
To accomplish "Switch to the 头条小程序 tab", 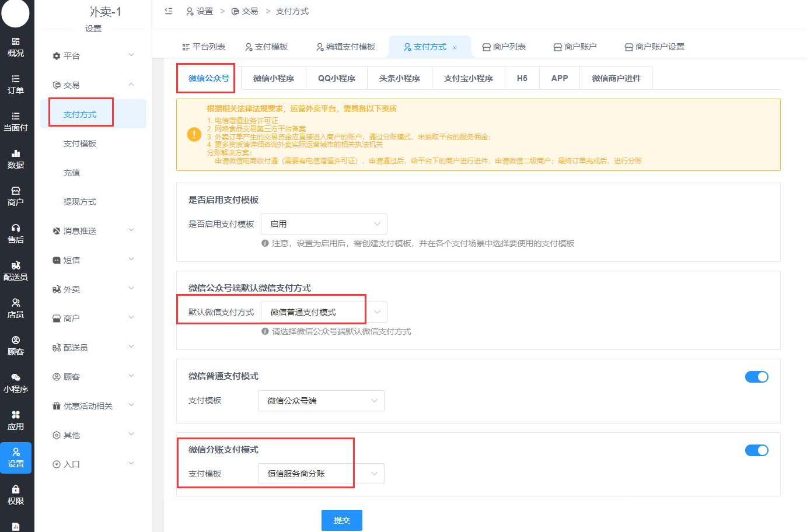I will point(400,78).
